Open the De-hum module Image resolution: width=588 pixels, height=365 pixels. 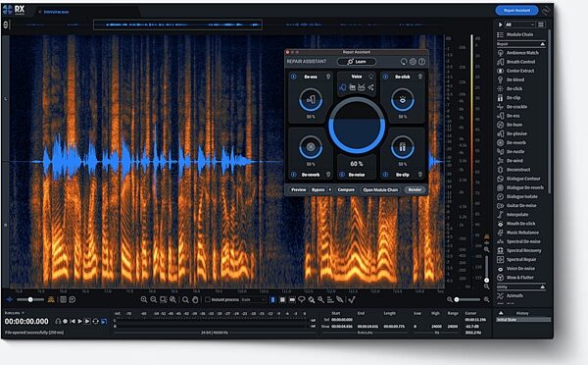click(510, 125)
